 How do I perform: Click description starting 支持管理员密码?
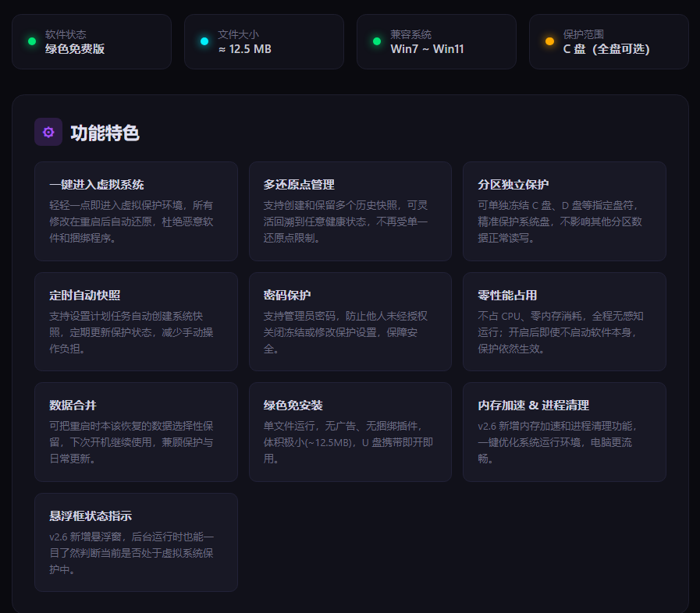[346, 332]
